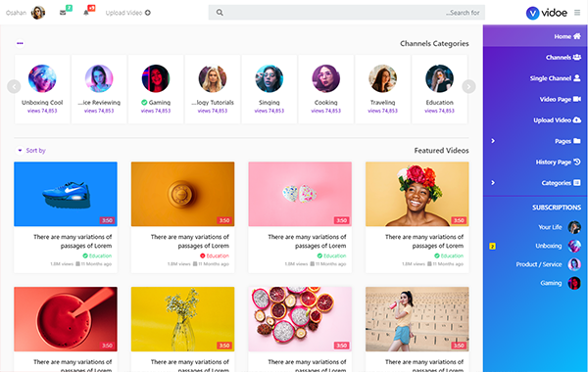Go to Home in sidebar
Image resolution: width=588 pixels, height=372 pixels.
(535, 36)
